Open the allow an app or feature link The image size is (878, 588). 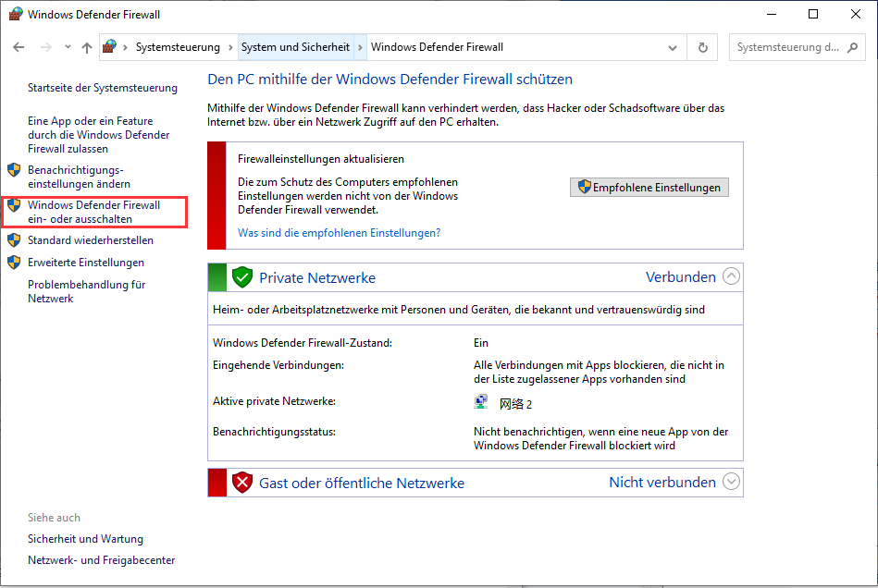point(99,135)
